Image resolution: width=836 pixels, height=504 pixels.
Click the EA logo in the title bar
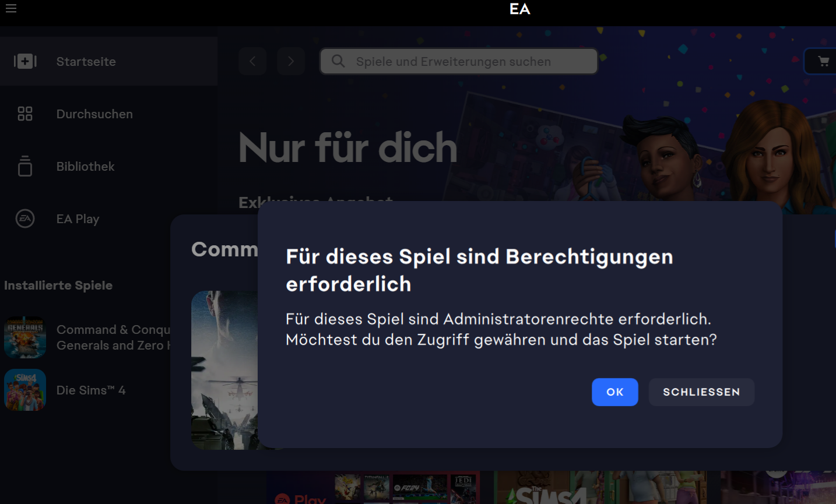[519, 9]
